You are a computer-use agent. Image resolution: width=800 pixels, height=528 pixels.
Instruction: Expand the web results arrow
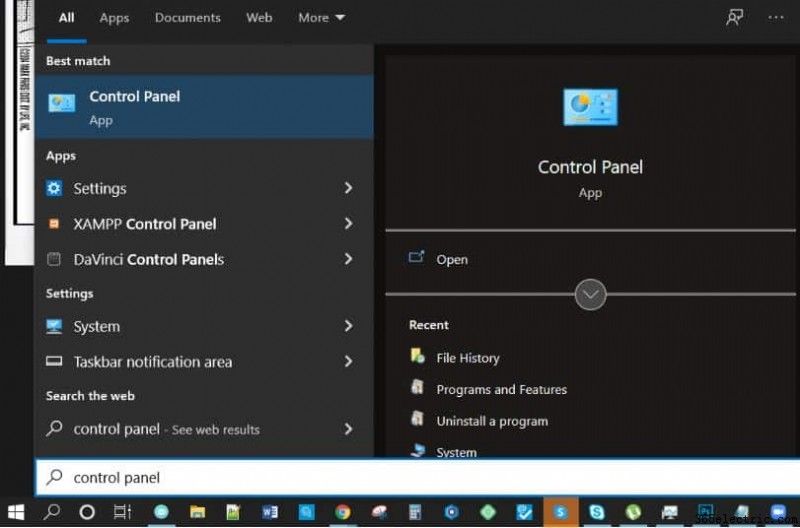[x=348, y=429]
